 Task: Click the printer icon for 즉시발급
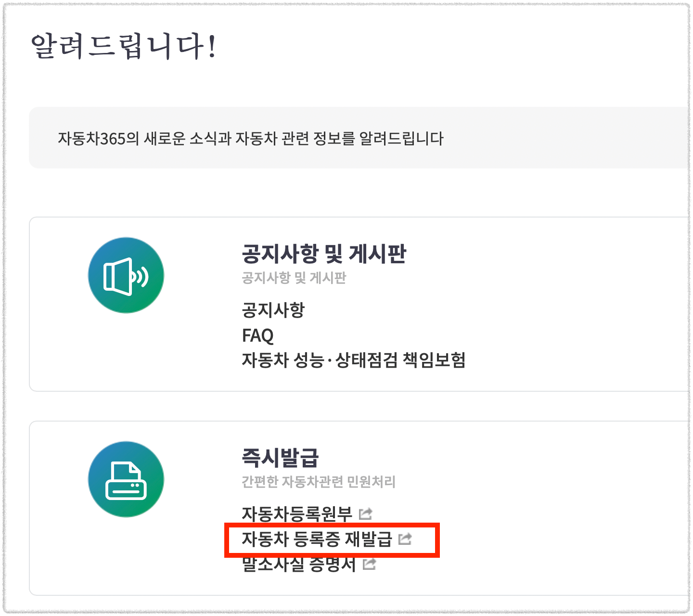click(126, 479)
